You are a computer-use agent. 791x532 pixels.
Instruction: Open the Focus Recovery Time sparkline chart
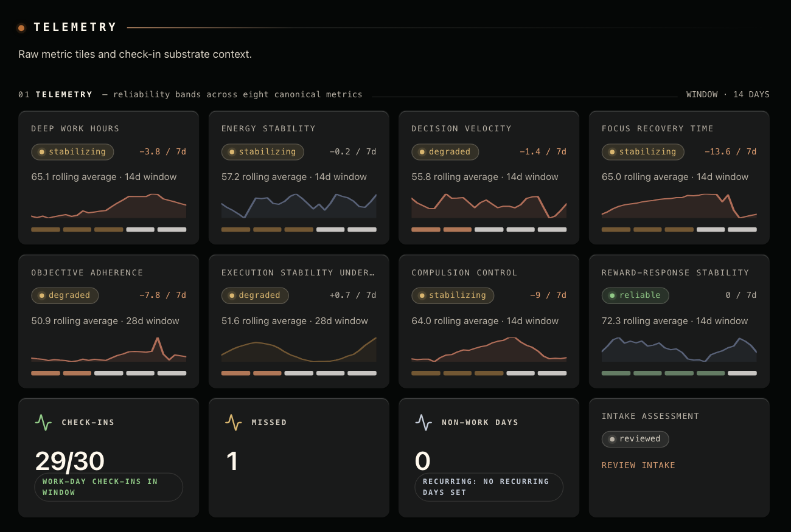pos(679,206)
